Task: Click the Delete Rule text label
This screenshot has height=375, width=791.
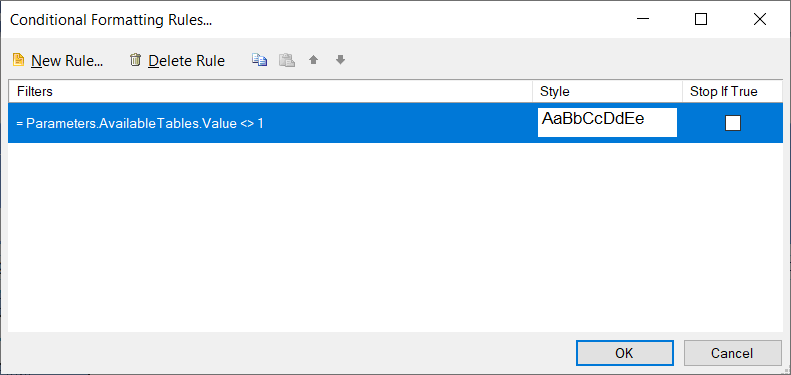Action: click(x=187, y=61)
